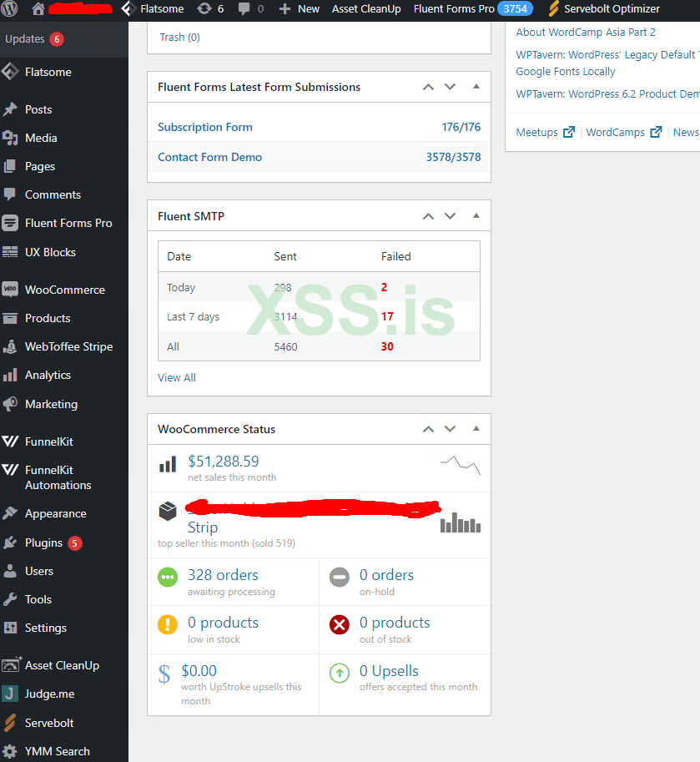
Task: Click the Products archive icon
Action: [10, 318]
